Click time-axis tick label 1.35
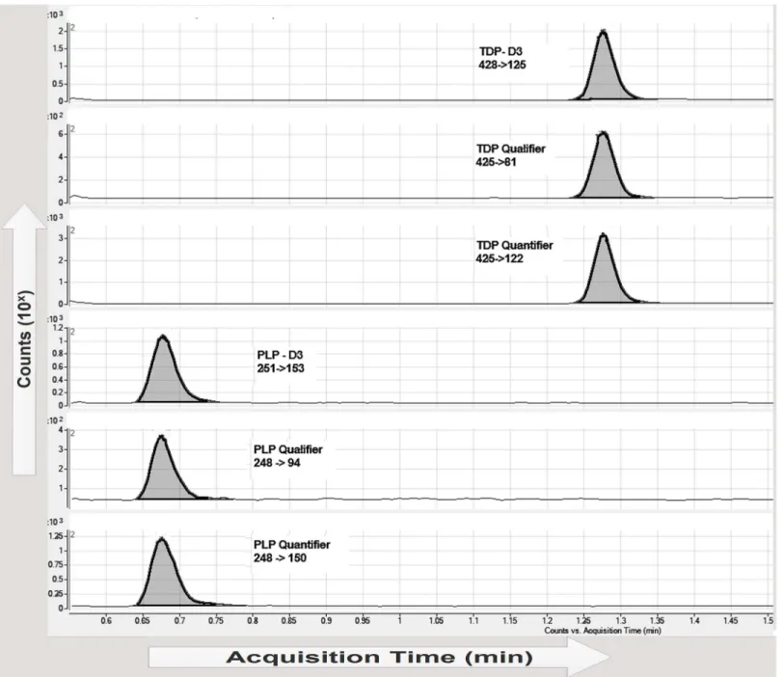The image size is (784, 677). (x=657, y=620)
